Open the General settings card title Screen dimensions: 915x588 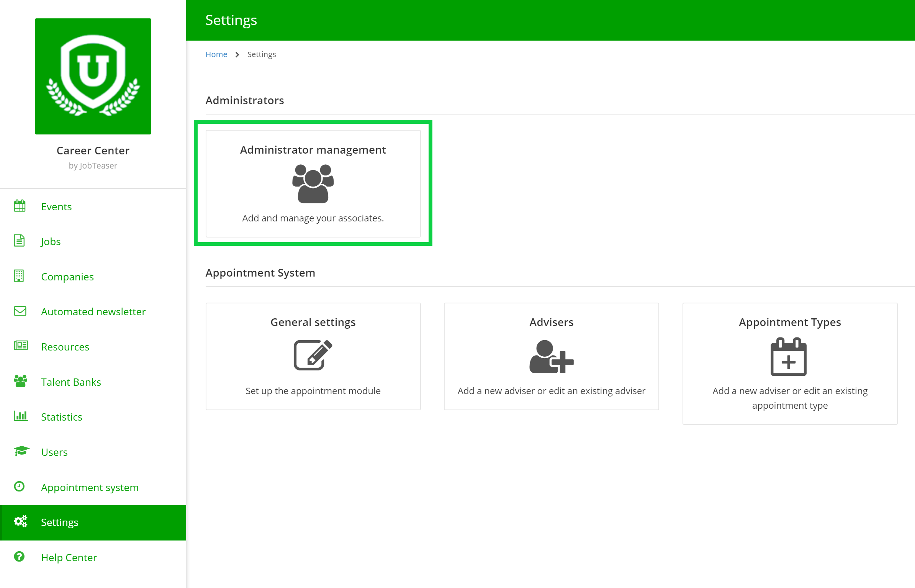[x=313, y=323]
